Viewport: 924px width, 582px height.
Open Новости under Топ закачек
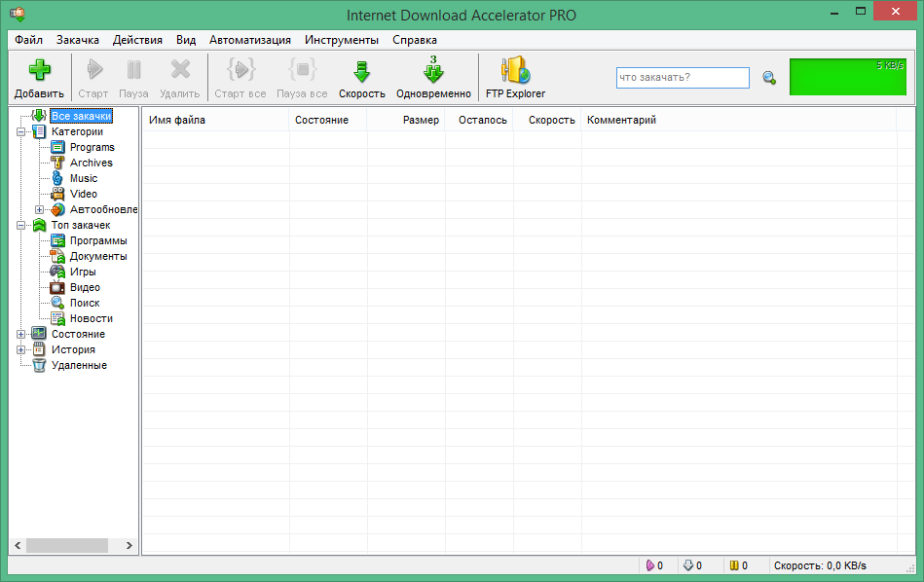click(x=92, y=318)
